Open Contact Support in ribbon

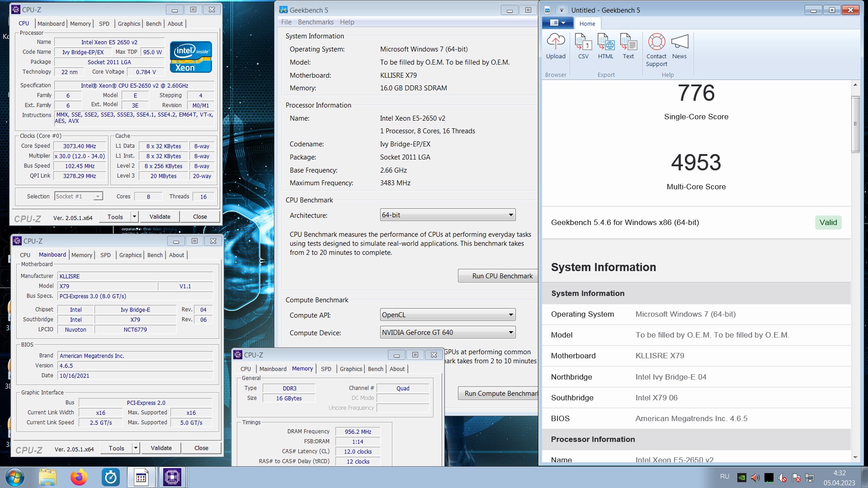pyautogui.click(x=656, y=50)
